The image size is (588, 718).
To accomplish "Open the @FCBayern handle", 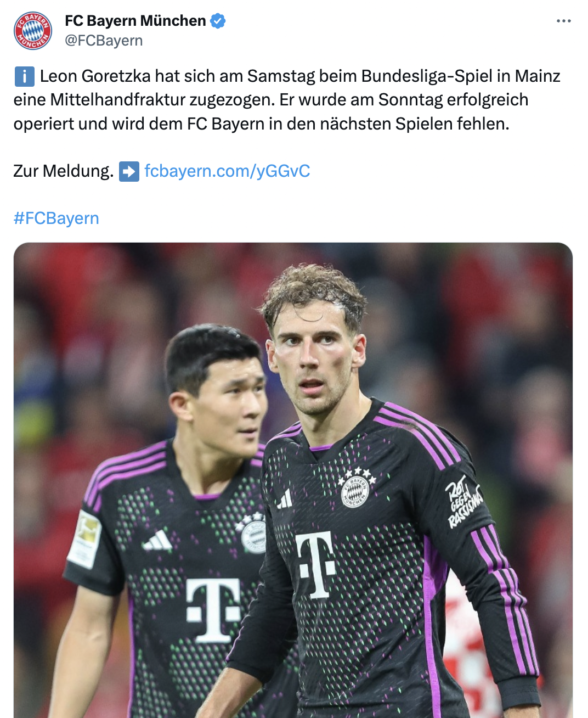I will tap(104, 41).
